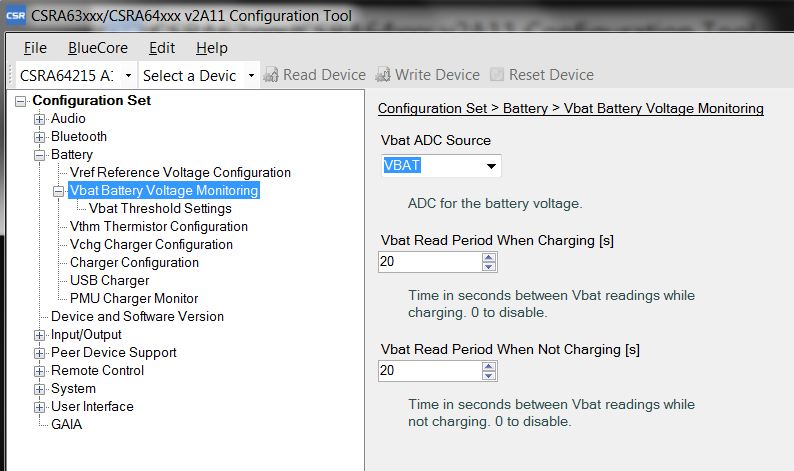
Task: Increase Vbat Read Period When Charging value
Action: coord(489,257)
